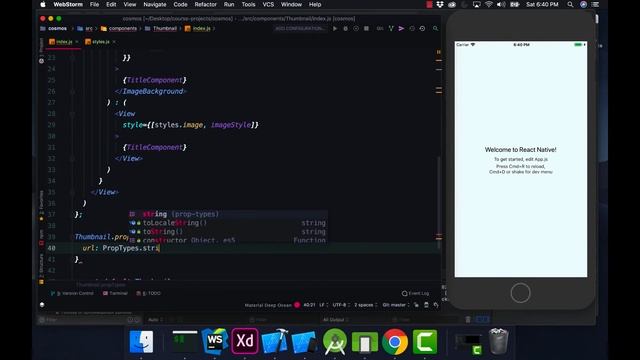Open the VCS menu

pyautogui.click(x=268, y=4)
